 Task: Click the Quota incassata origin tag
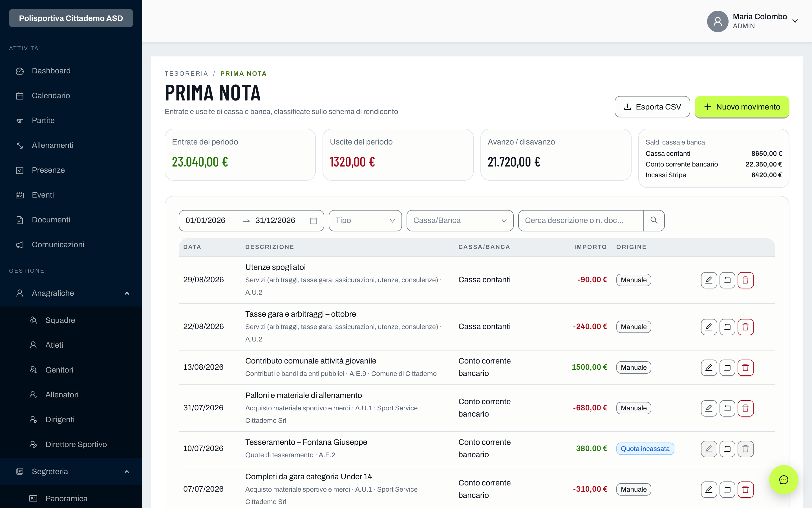click(645, 448)
